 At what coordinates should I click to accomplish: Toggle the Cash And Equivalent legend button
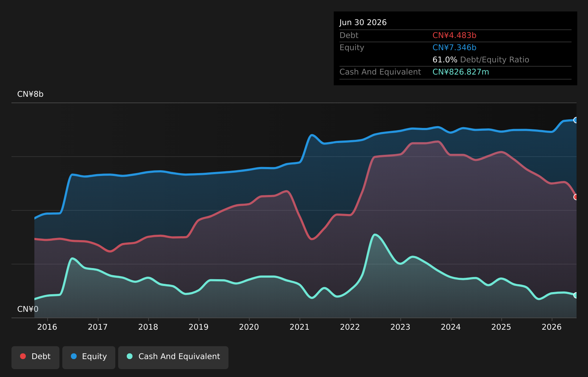(x=173, y=357)
